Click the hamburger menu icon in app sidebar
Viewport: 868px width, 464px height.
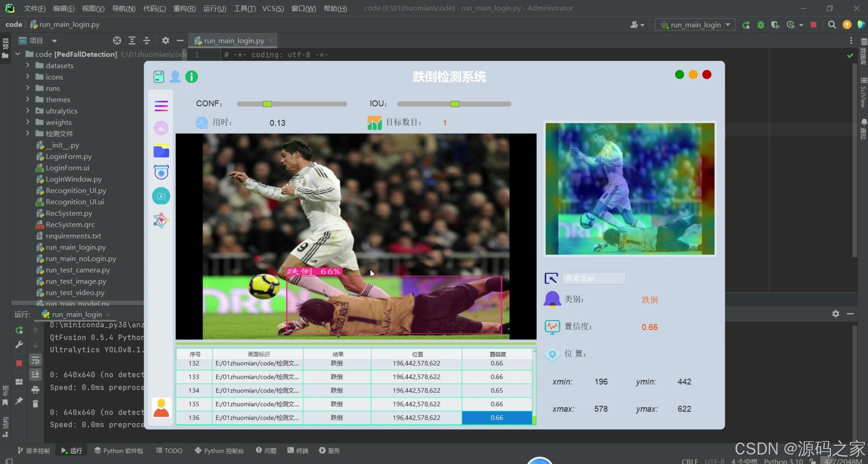(x=161, y=106)
